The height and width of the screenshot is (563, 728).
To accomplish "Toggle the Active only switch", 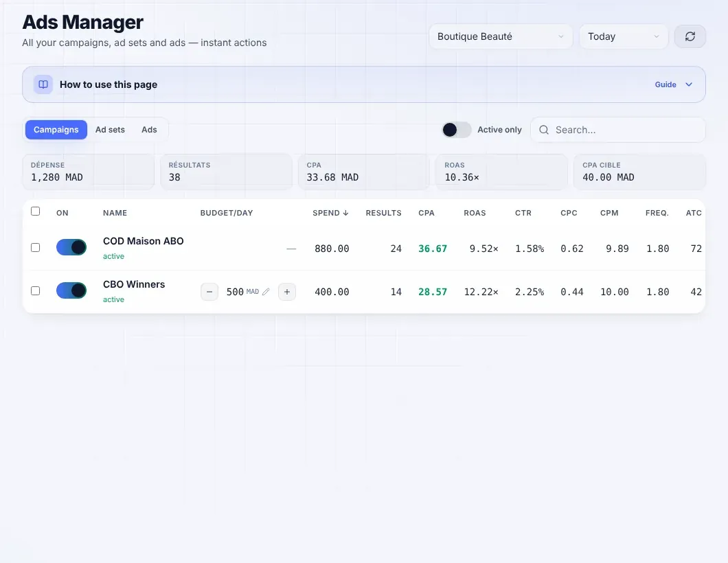I will pos(457,130).
